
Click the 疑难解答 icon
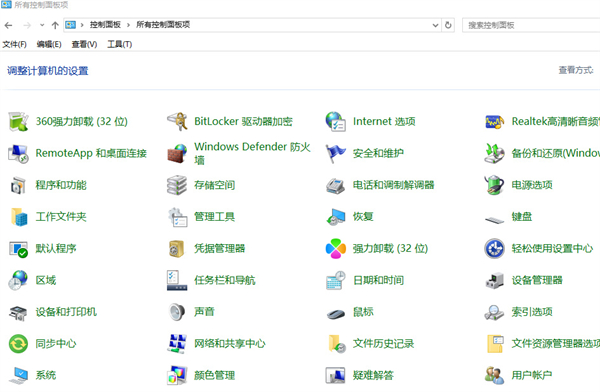point(336,376)
